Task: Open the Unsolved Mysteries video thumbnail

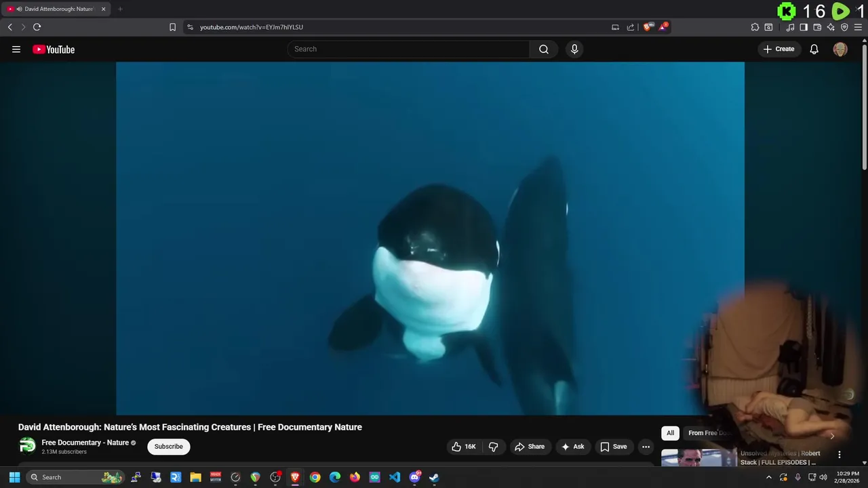Action: pos(699,458)
